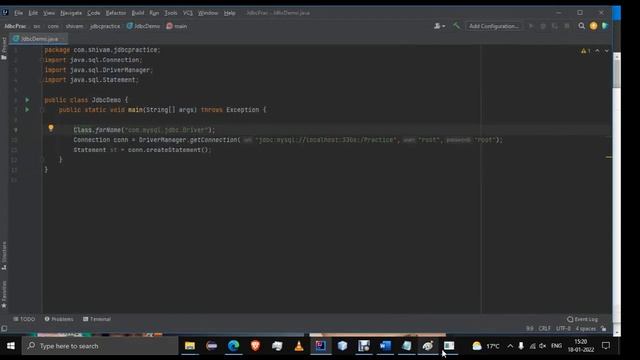Image resolution: width=640 pixels, height=360 pixels.
Task: Click the Run toolbar play icon
Action: (531, 26)
